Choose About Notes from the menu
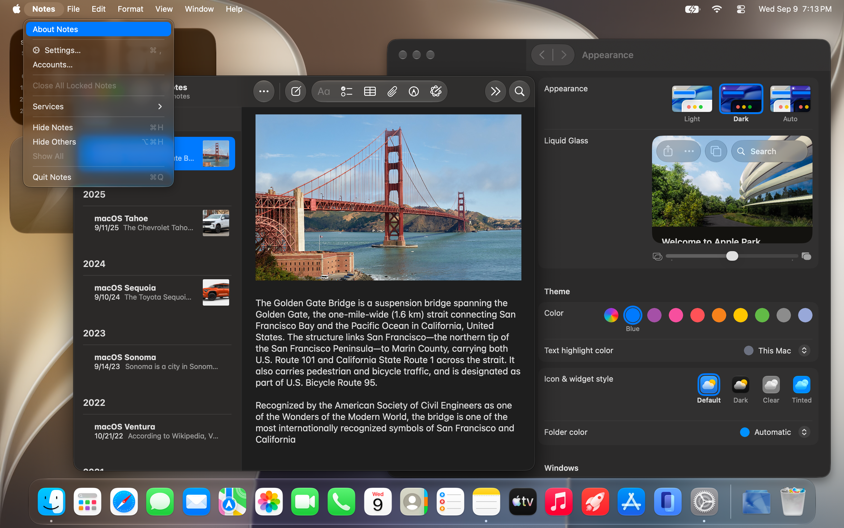The image size is (844, 528). (99, 29)
